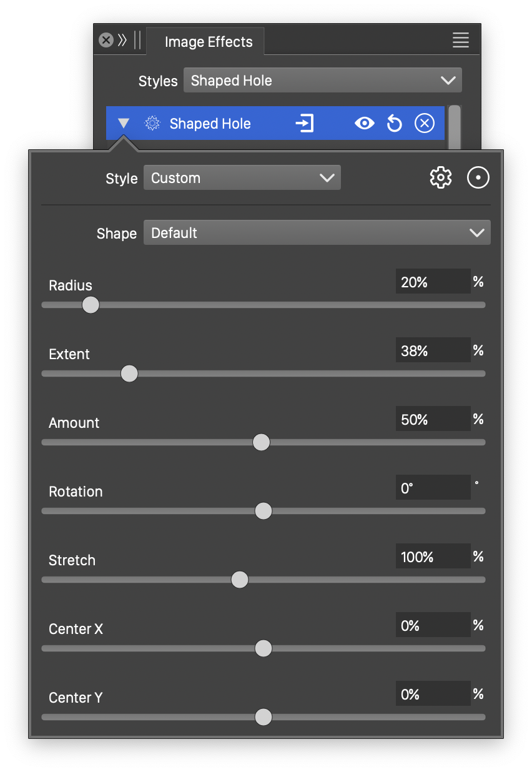Collapse panel with double chevron icon
Image resolution: width=532 pixels, height=772 pixels.
(x=122, y=41)
